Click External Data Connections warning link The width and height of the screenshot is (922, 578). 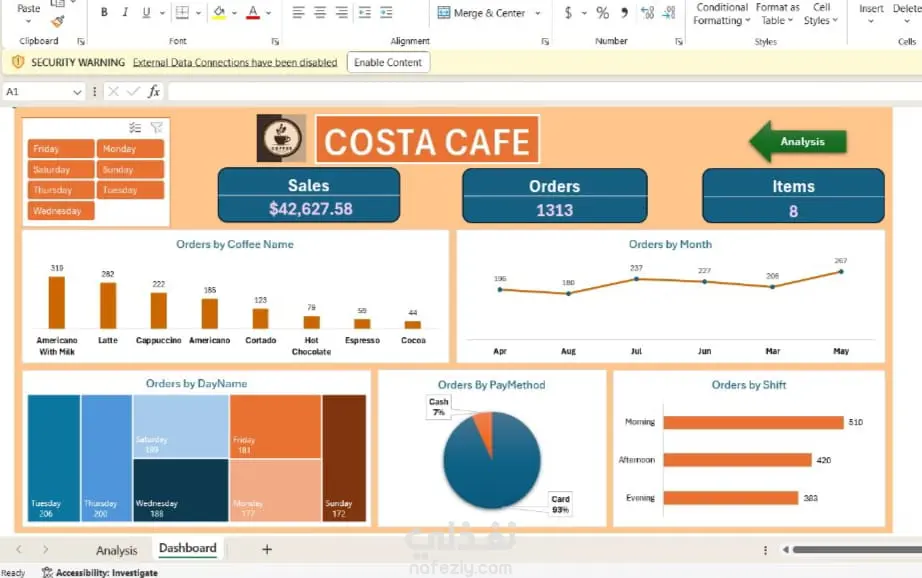click(x=235, y=62)
